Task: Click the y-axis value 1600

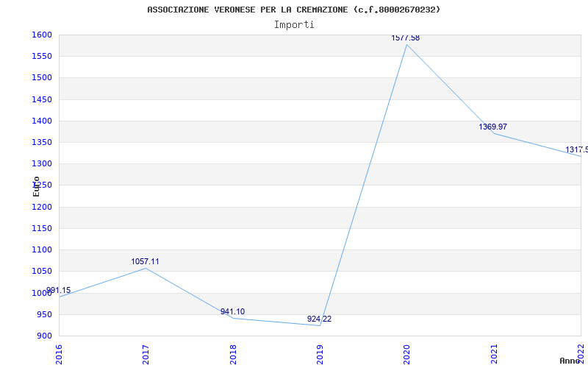Action: [x=42, y=35]
